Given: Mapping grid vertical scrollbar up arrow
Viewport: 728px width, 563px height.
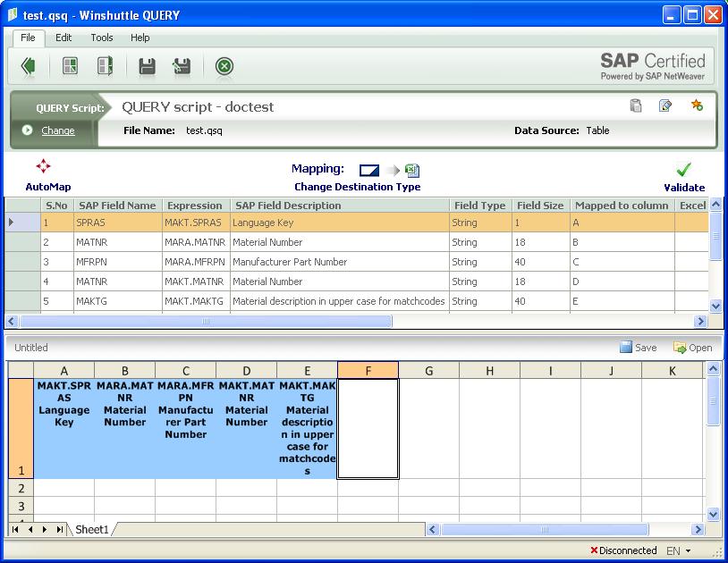Looking at the screenshot, I should (x=715, y=204).
